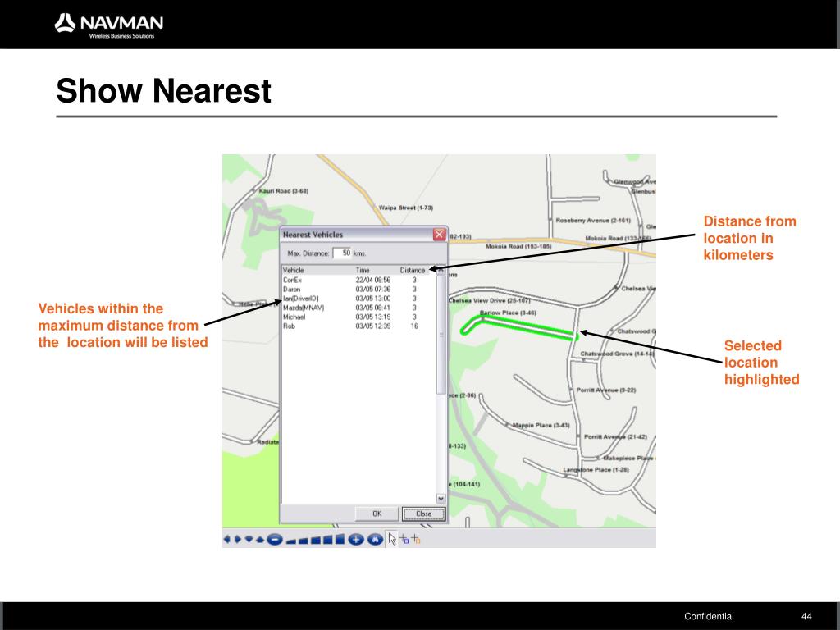This screenshot has width=840, height=630.
Task: Click the scroll down arrow of vehicle list
Action: [441, 499]
